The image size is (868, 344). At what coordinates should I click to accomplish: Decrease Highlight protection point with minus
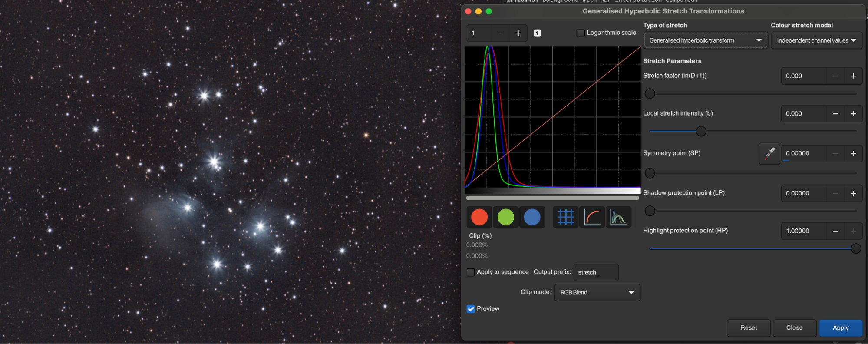tap(835, 231)
